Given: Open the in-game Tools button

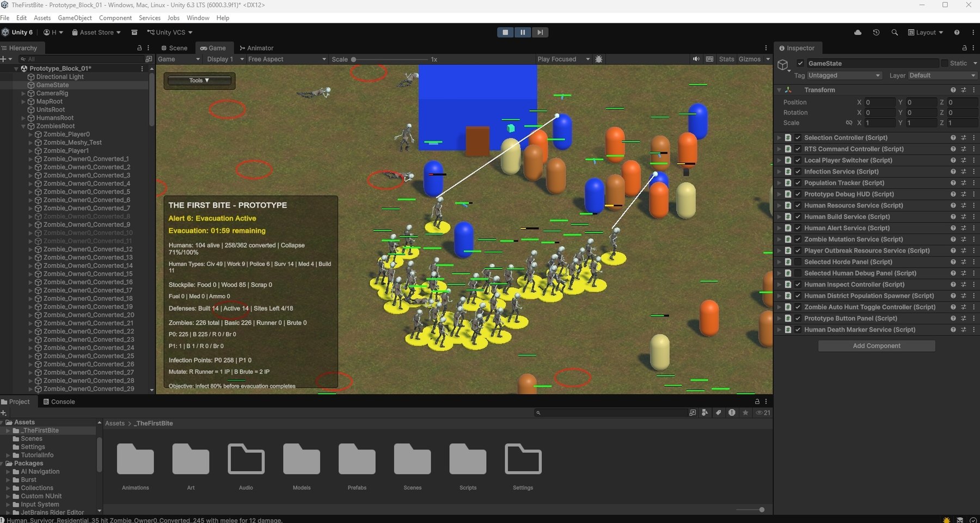Looking at the screenshot, I should 199,80.
